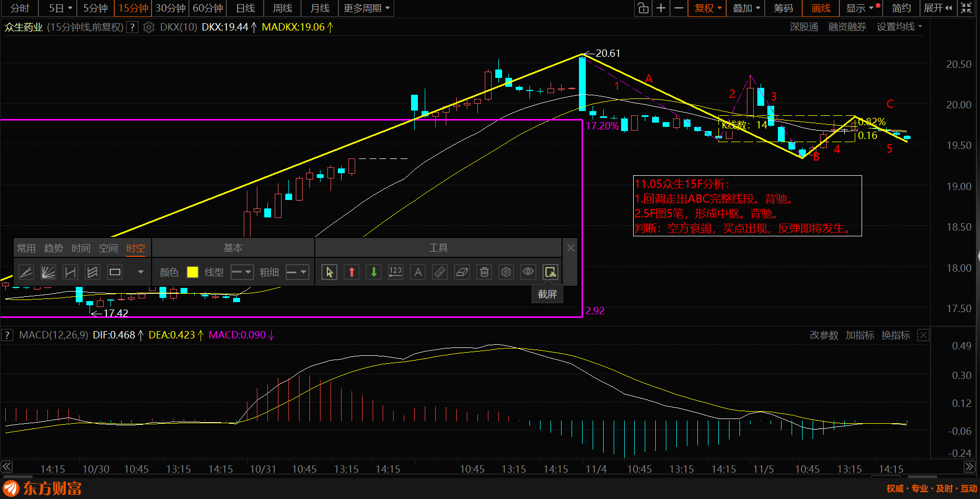Select the horizontal measure segment tool
The width and height of the screenshot is (980, 499).
pyautogui.click(x=70, y=272)
